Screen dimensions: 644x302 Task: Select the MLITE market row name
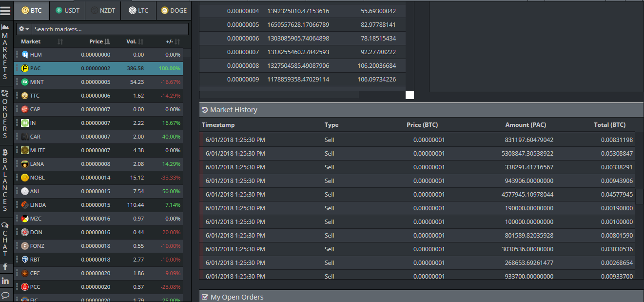click(38, 150)
